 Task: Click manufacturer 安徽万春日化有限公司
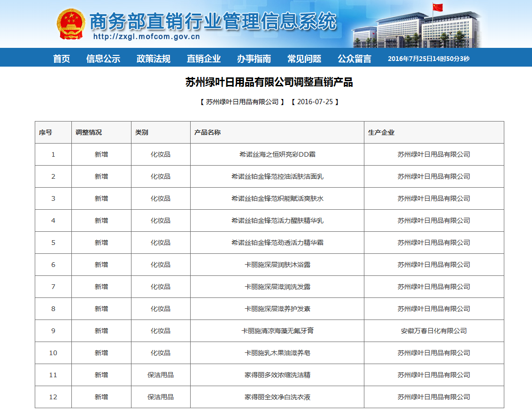coord(433,331)
